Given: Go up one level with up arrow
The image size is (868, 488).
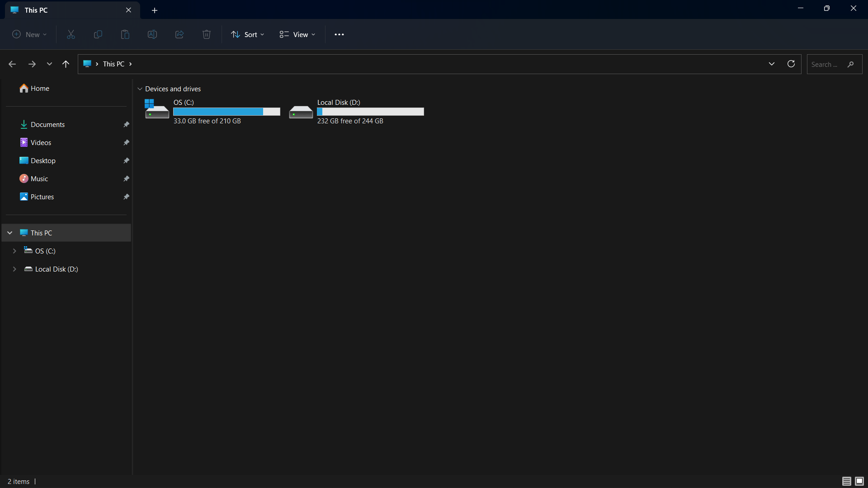Looking at the screenshot, I should tap(66, 64).
